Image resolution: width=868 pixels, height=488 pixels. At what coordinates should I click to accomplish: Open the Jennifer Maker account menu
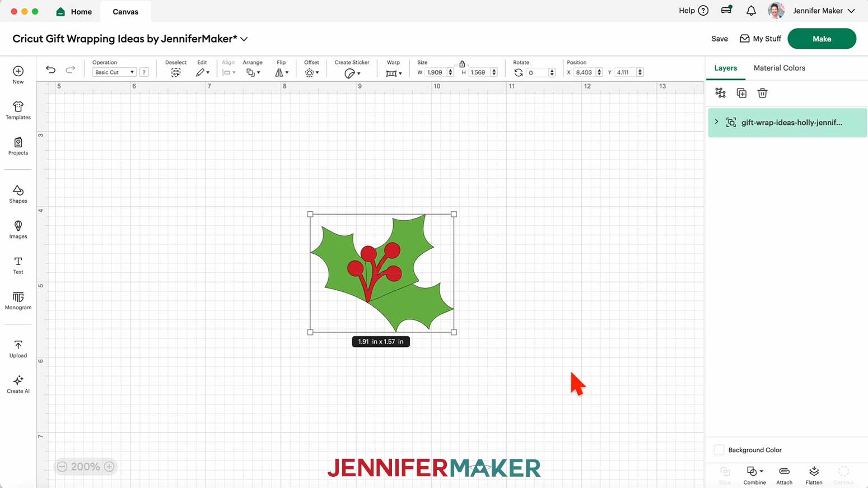[x=824, y=11]
